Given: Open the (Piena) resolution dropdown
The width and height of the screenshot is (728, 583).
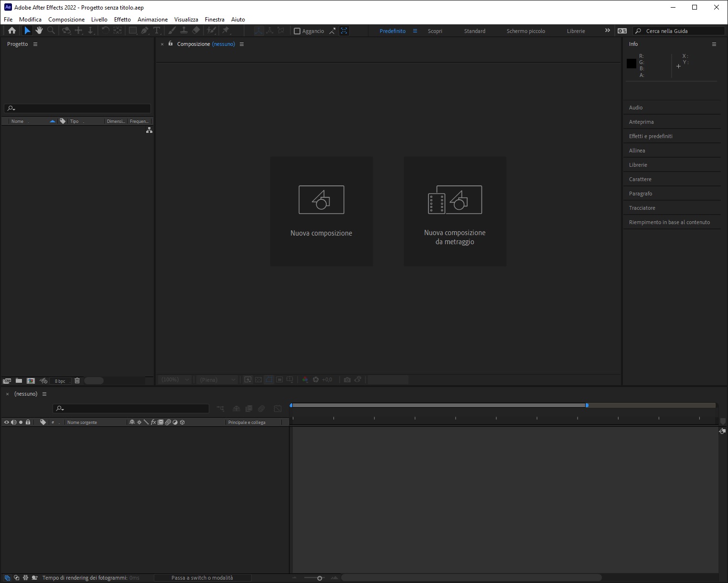Looking at the screenshot, I should pyautogui.click(x=217, y=379).
